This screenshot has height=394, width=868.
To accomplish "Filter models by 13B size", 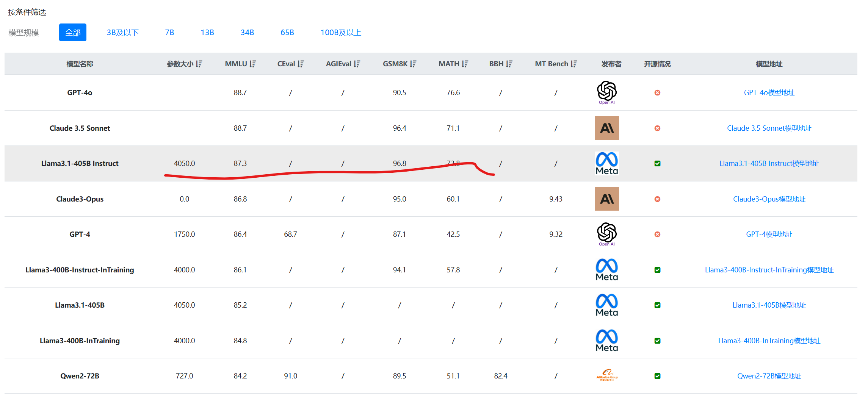I will [x=207, y=33].
